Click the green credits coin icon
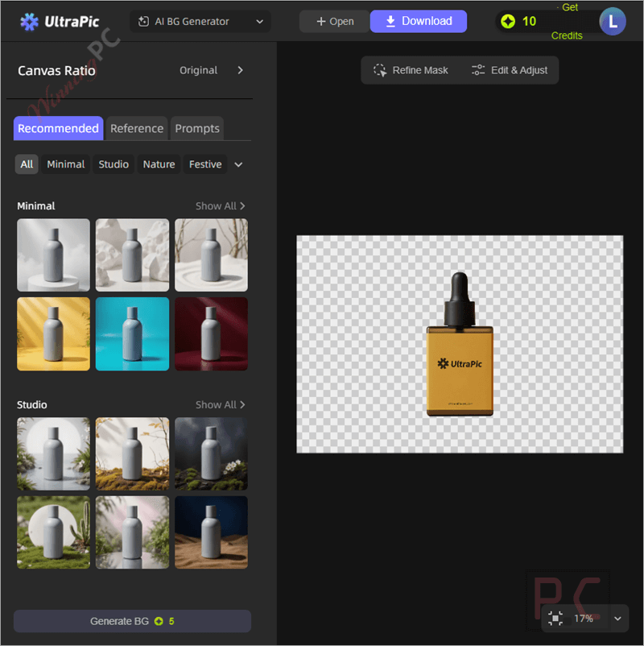The image size is (644, 646). 508,21
